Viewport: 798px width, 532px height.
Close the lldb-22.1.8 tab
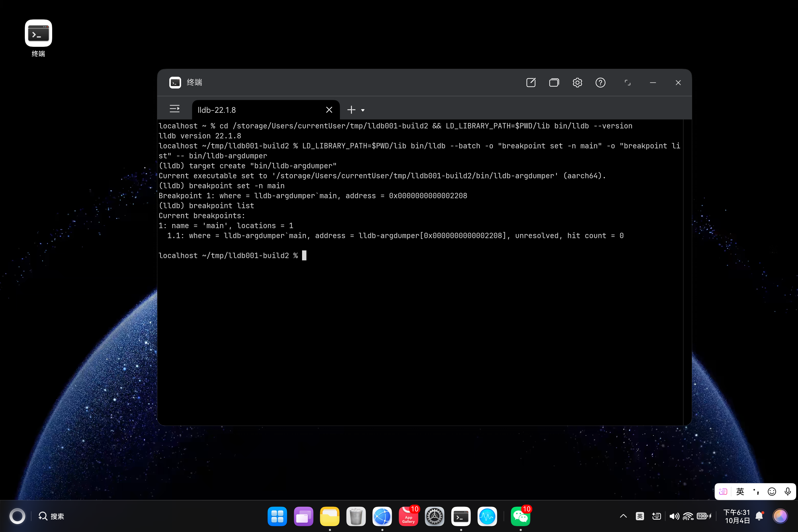[329, 109]
